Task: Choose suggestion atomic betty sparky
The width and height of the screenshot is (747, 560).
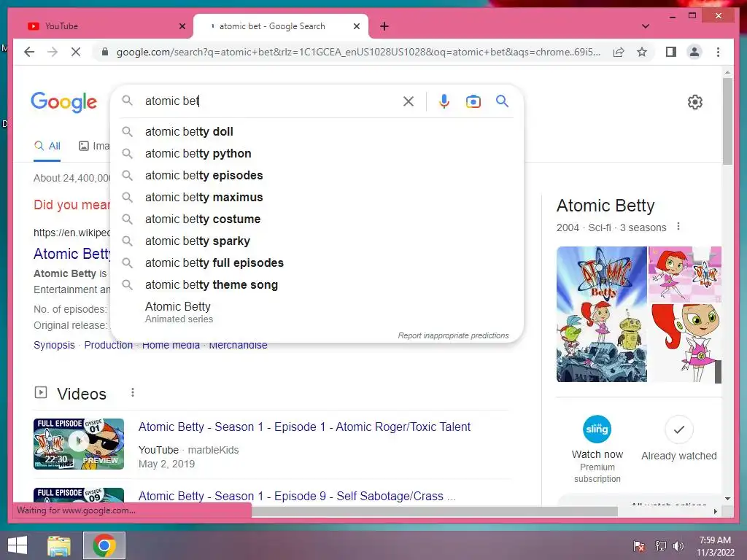Action: point(317,241)
